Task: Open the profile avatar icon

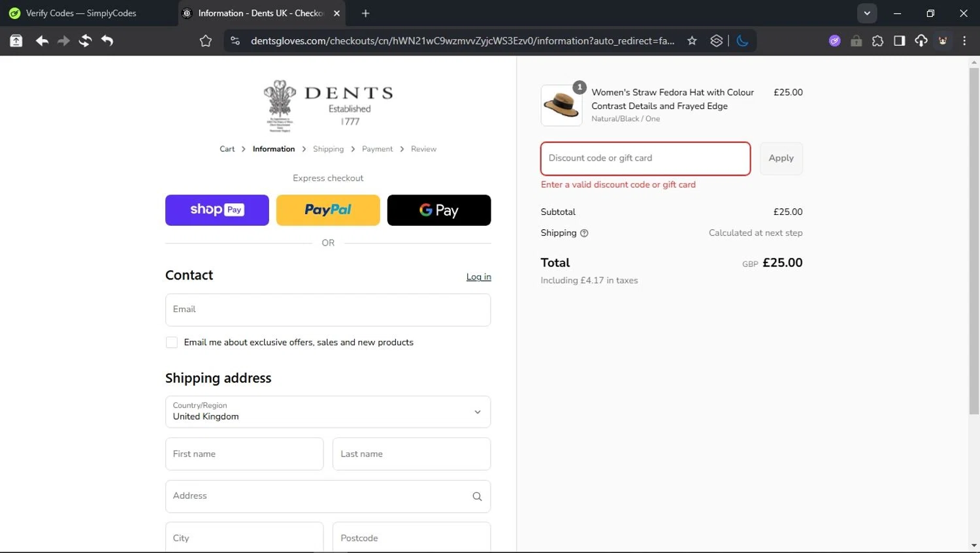Action: [943, 40]
